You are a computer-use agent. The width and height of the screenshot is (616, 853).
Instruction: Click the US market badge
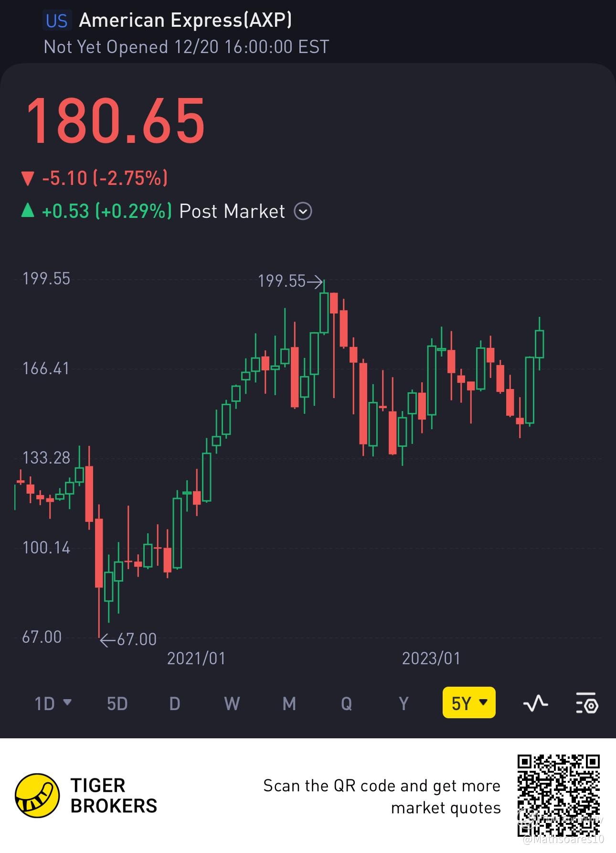pos(57,21)
